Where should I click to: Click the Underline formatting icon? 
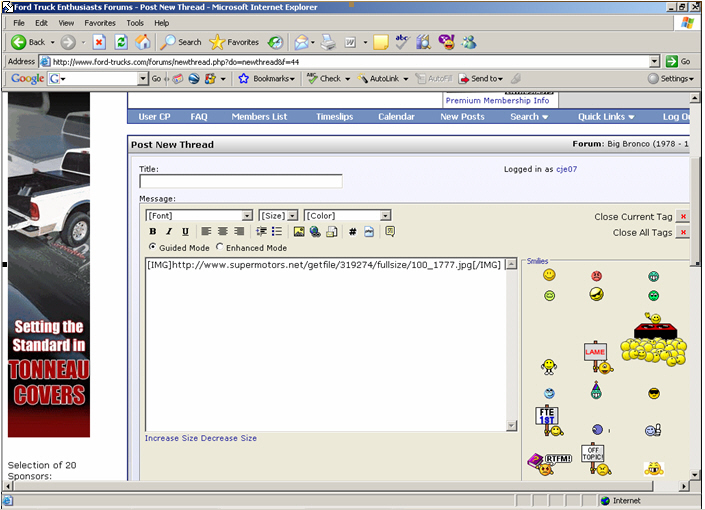(185, 232)
